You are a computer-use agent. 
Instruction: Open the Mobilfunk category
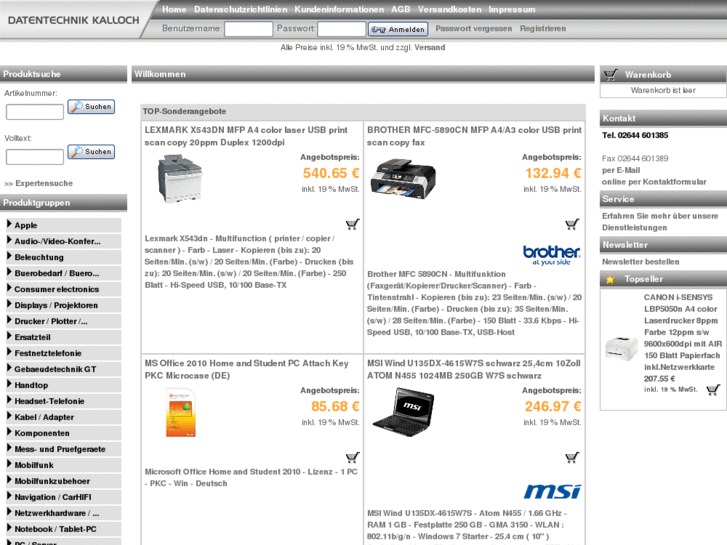tap(34, 465)
